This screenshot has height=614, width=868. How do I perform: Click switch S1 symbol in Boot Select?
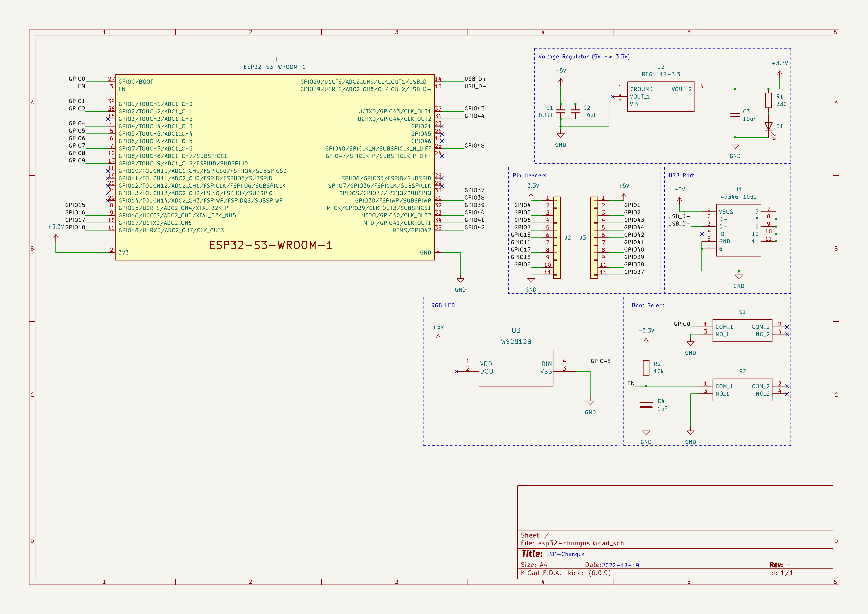click(x=742, y=331)
